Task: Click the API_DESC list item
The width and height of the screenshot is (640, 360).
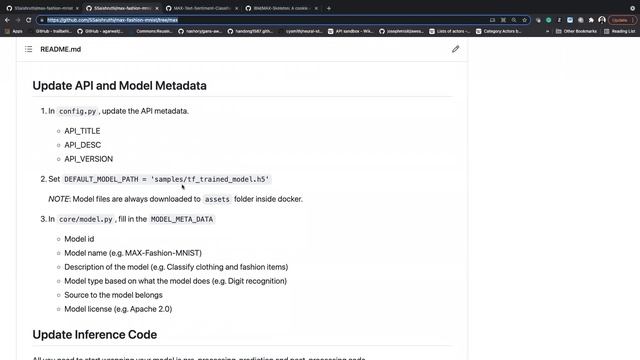Action: click(82, 145)
